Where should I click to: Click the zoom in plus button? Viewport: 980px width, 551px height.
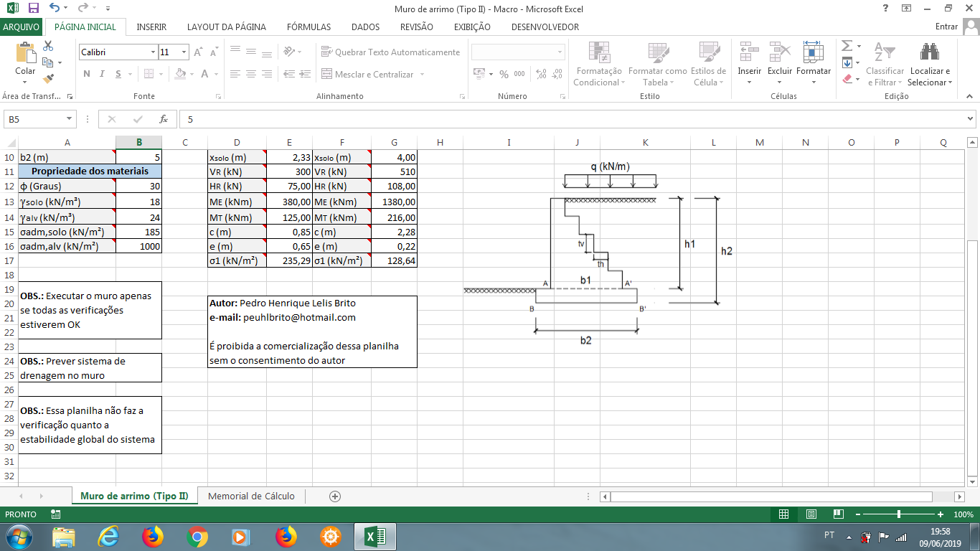point(941,514)
